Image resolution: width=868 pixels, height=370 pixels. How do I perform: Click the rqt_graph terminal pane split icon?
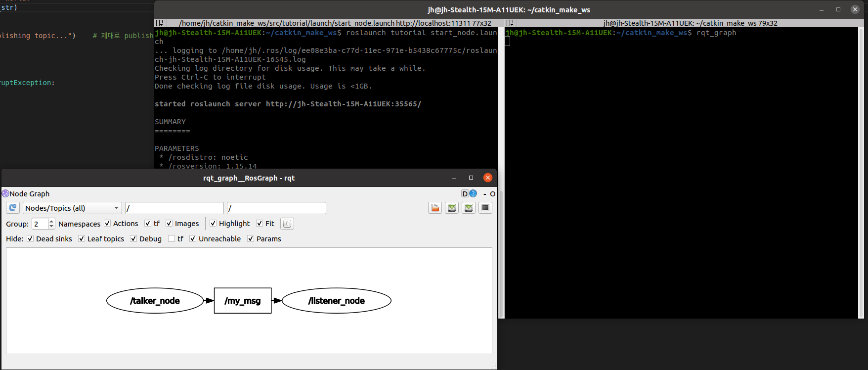click(x=510, y=23)
